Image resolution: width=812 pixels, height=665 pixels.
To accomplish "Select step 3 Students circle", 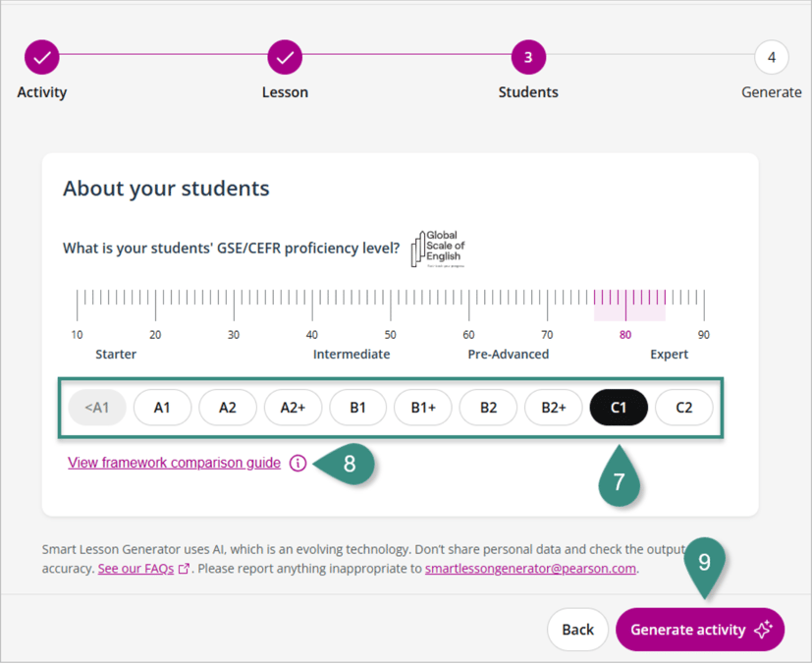I will point(528,58).
